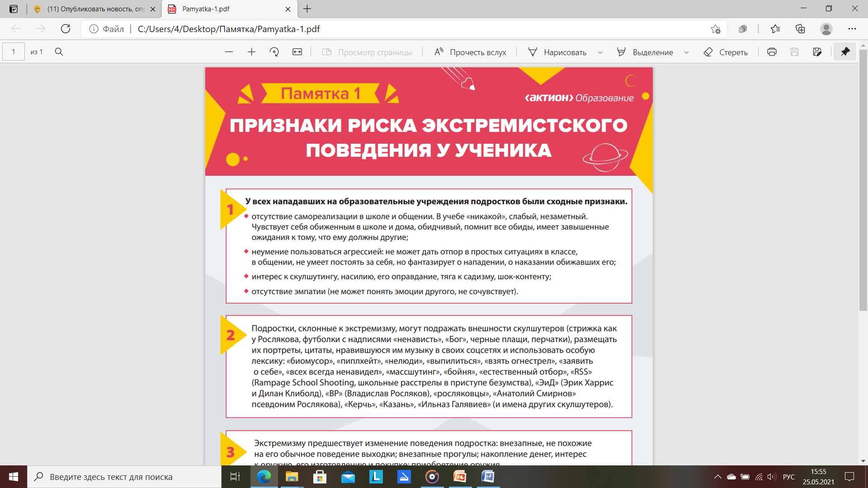The image size is (868, 488).
Task: Open a new browser tab
Action: 307,9
